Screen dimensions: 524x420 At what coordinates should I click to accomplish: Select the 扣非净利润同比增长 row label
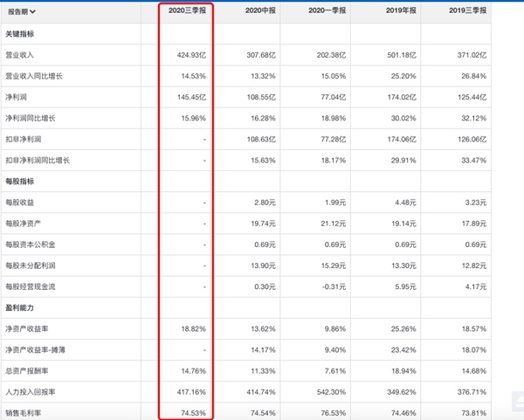click(39, 159)
